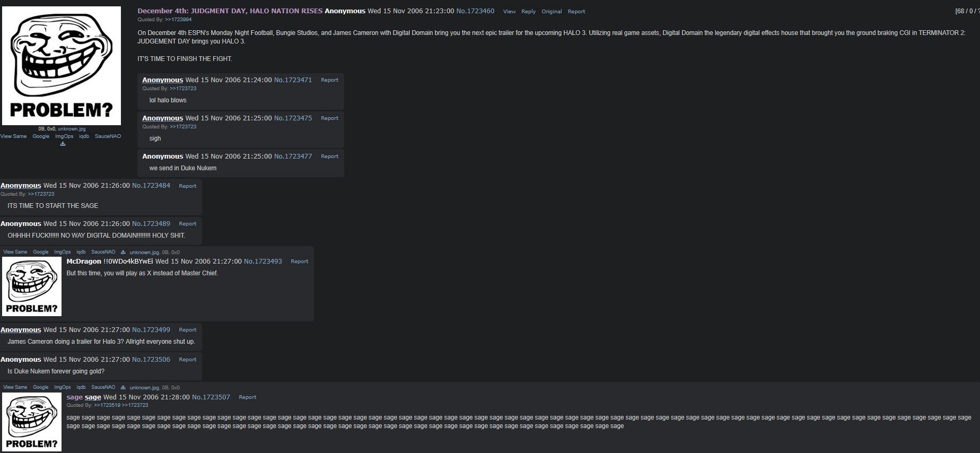This screenshot has width=980, height=453.
Task: Click SauceNAO above the sage post image
Action: pyautogui.click(x=103, y=387)
